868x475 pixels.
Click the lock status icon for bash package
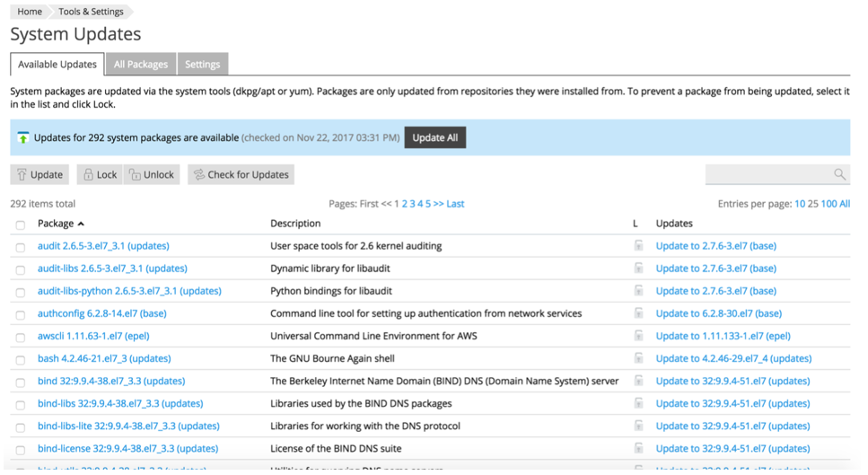638,358
